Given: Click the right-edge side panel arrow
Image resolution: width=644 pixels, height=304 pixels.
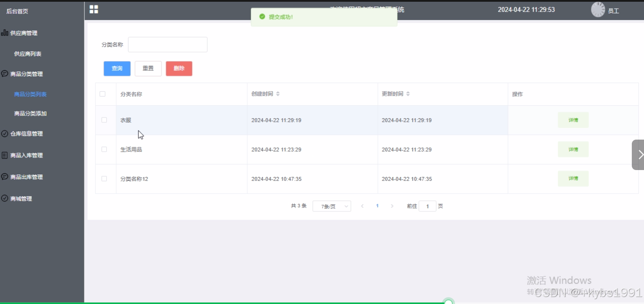Looking at the screenshot, I should point(638,154).
